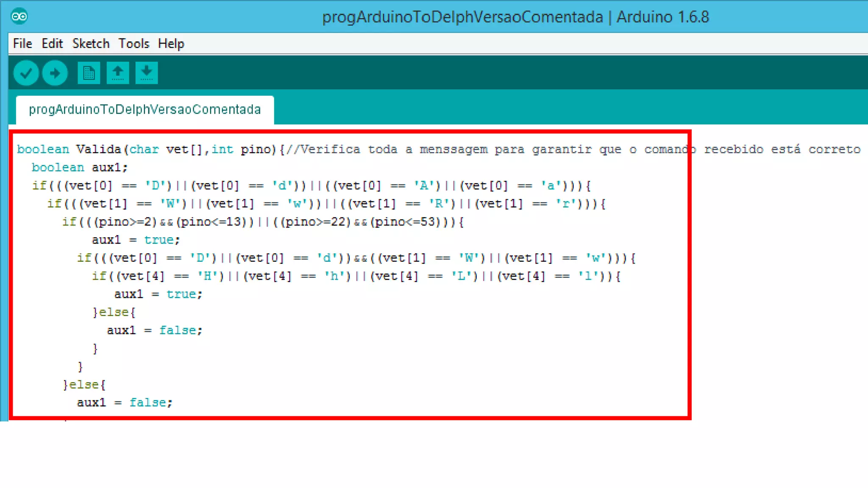The width and height of the screenshot is (868, 488).
Task: Open the File menu
Action: tap(22, 44)
